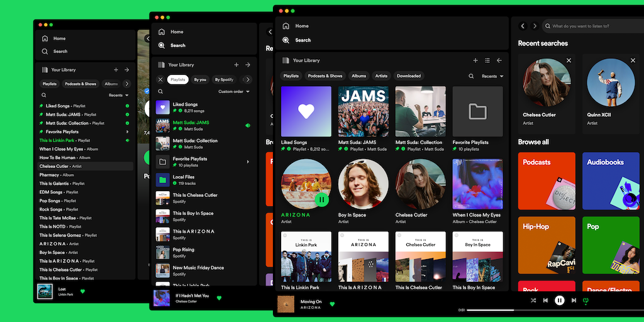Click library search icon in middle window
The height and width of the screenshot is (322, 644).
point(160,92)
